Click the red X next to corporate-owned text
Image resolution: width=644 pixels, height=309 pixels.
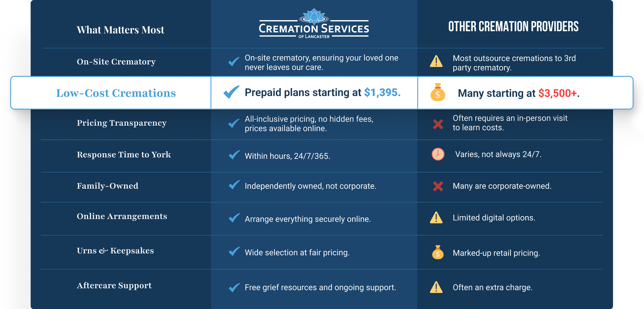click(438, 186)
